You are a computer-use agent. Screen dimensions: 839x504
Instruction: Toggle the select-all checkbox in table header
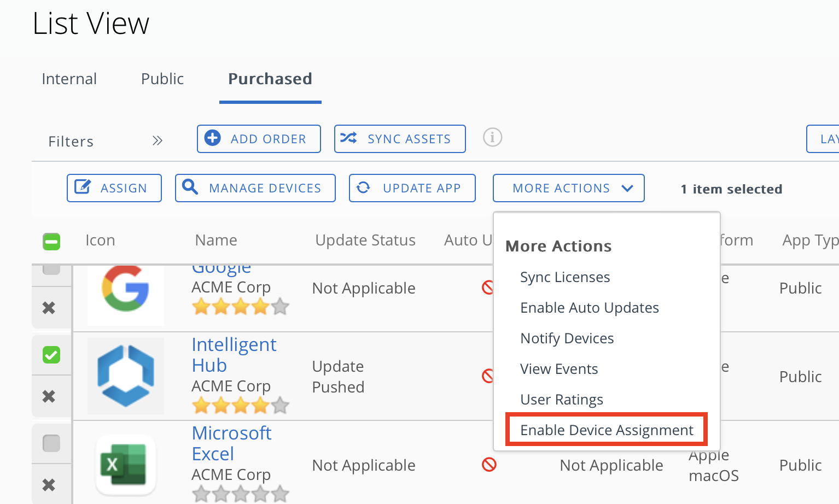pos(51,241)
